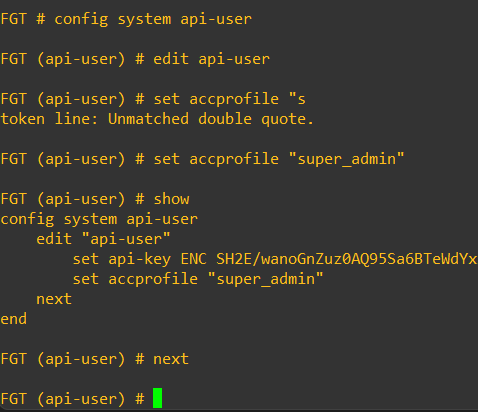This screenshot has width=478, height=412.
Task: Click the indented 'next' in config output
Action: click(54, 299)
